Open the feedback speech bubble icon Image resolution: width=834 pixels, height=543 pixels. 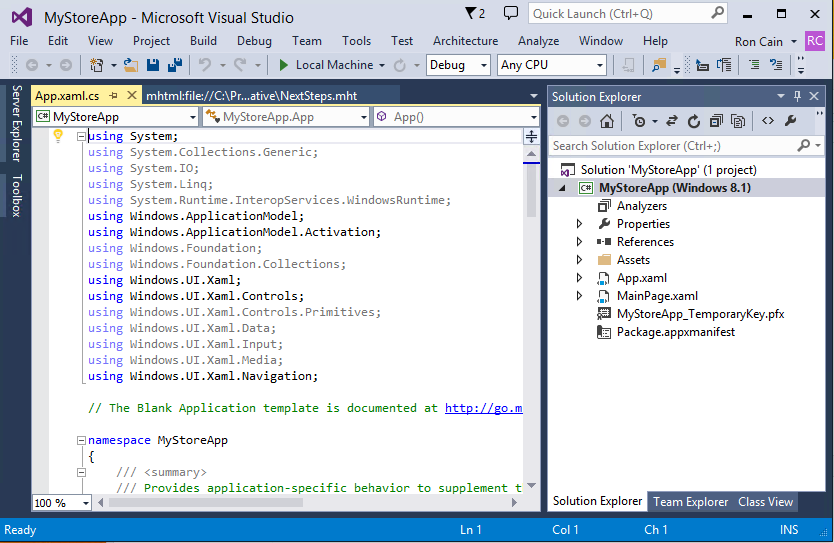click(x=511, y=13)
